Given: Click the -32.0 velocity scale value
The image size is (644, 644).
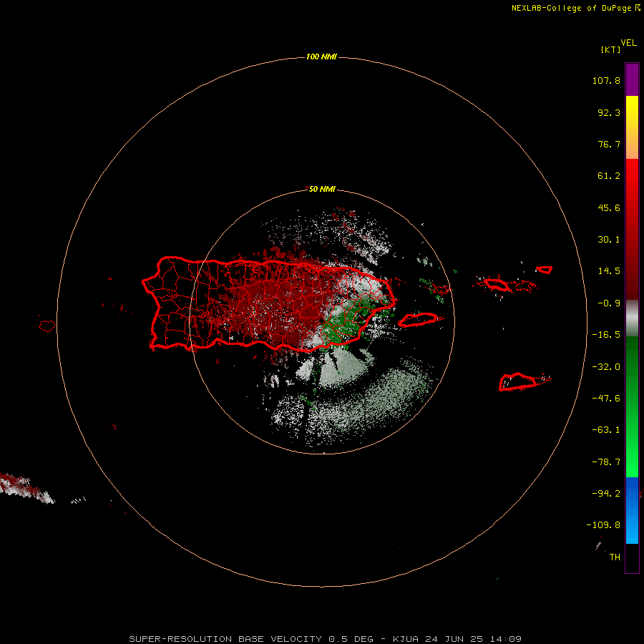Looking at the screenshot, I should pyautogui.click(x=606, y=367).
